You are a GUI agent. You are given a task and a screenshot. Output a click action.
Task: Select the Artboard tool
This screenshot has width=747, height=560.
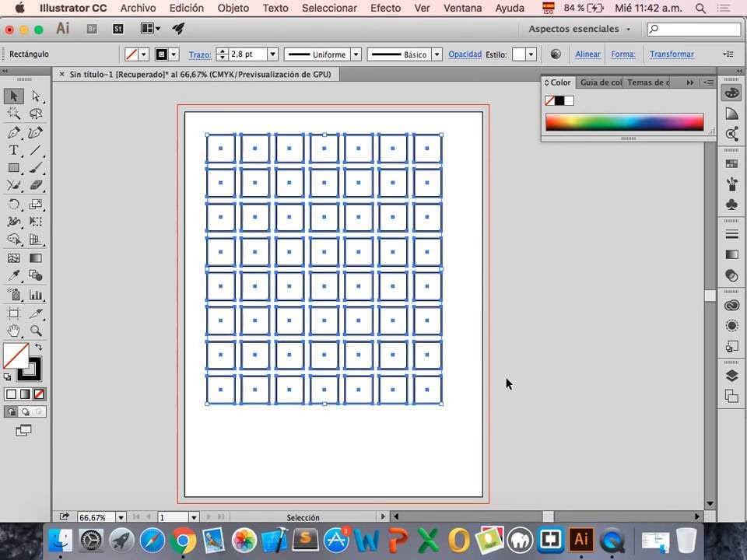coord(13,313)
